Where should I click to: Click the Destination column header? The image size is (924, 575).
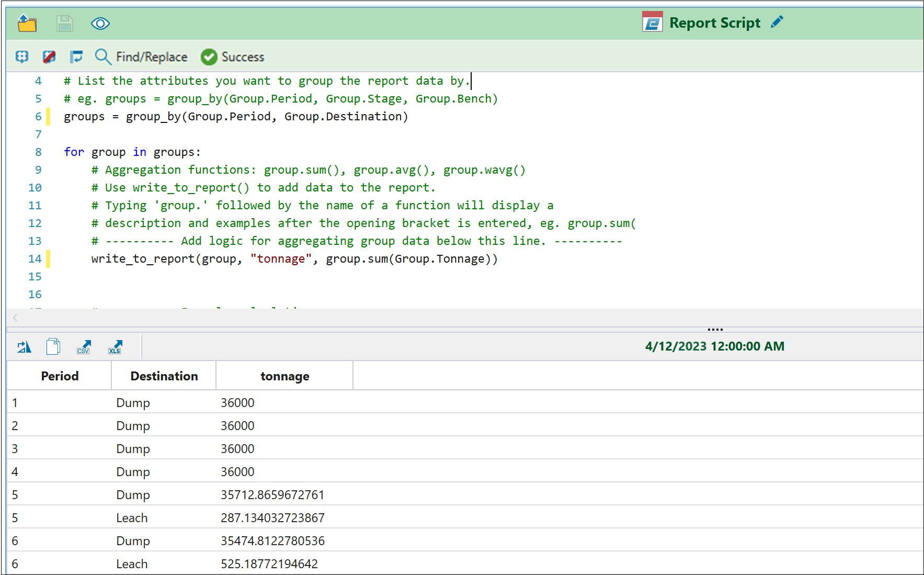coord(164,376)
